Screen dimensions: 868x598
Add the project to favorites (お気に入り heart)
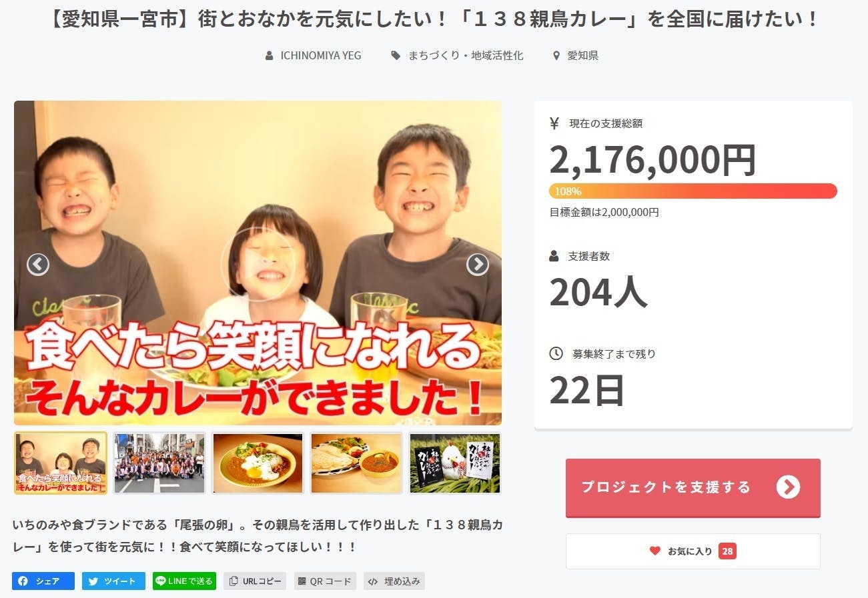coord(693,551)
